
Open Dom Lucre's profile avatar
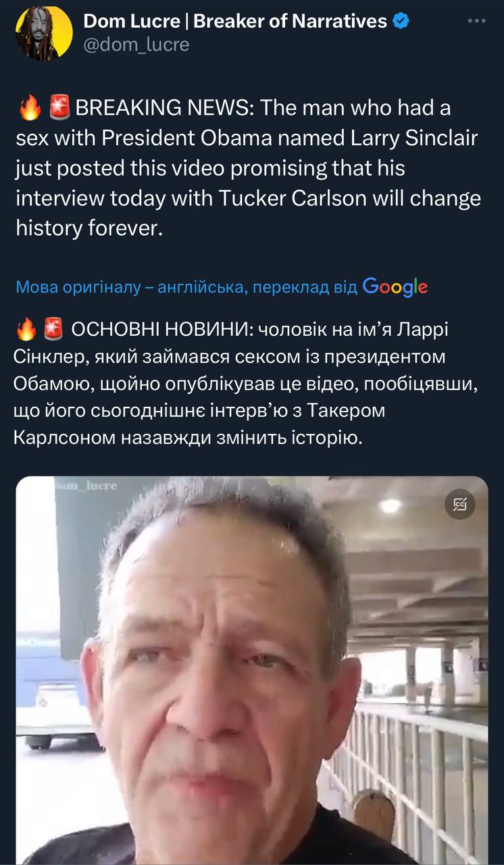[44, 33]
